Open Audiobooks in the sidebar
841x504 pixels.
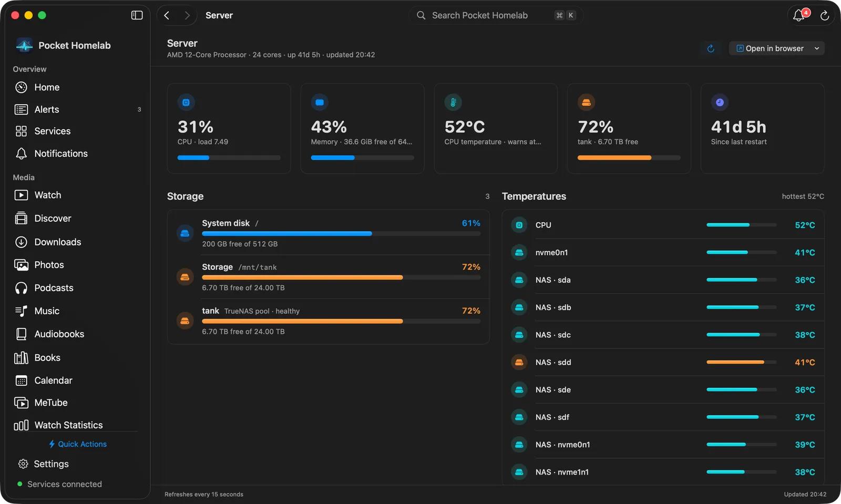pyautogui.click(x=77, y=334)
